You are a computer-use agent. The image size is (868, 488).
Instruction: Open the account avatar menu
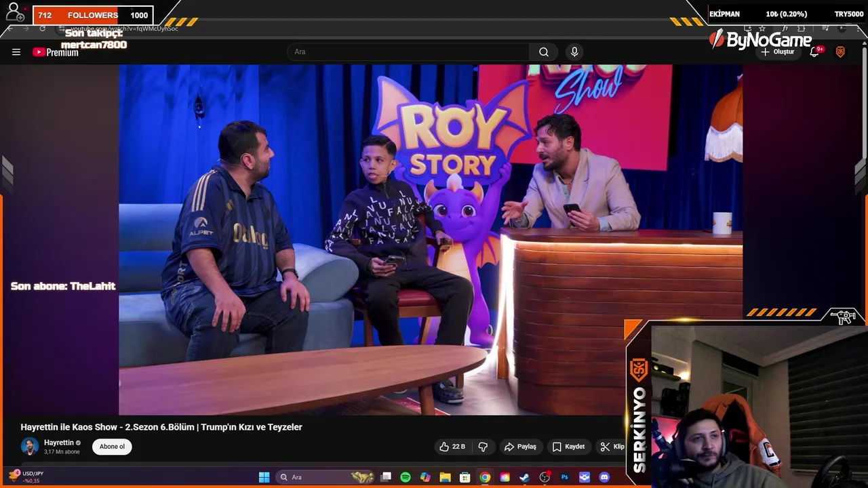click(840, 52)
